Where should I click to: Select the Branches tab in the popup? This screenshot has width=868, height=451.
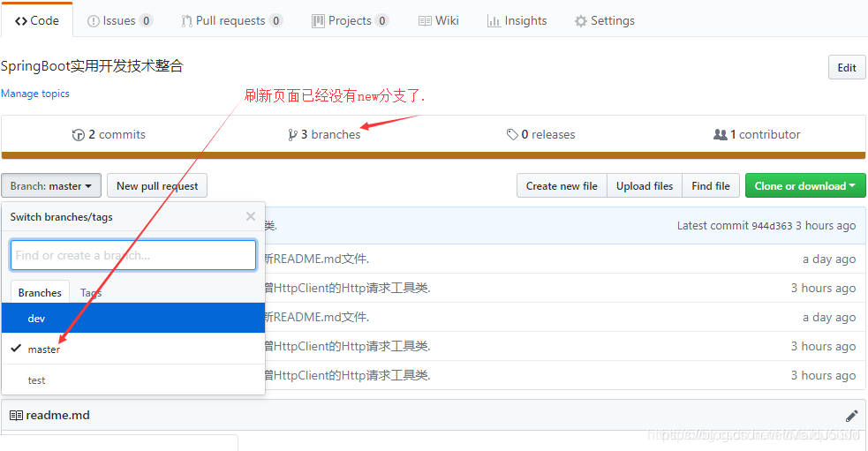pos(40,292)
